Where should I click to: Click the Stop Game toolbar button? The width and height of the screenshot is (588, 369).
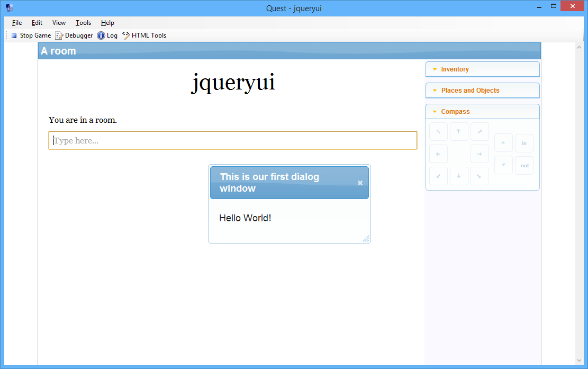click(x=31, y=35)
